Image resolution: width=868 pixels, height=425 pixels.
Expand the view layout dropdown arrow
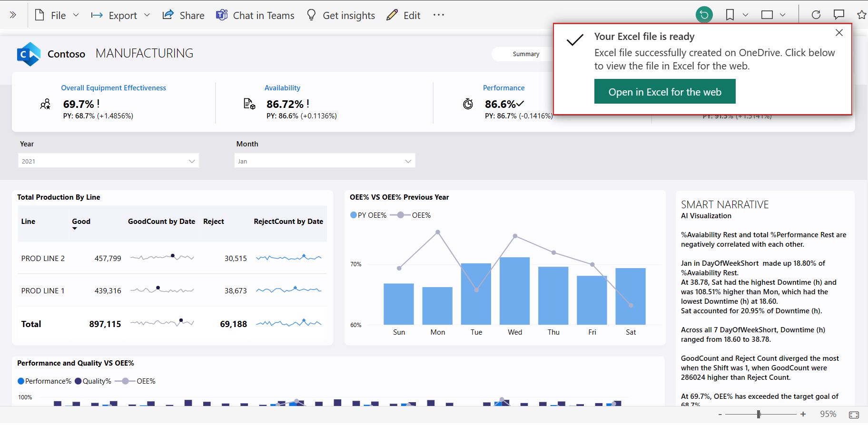[782, 15]
